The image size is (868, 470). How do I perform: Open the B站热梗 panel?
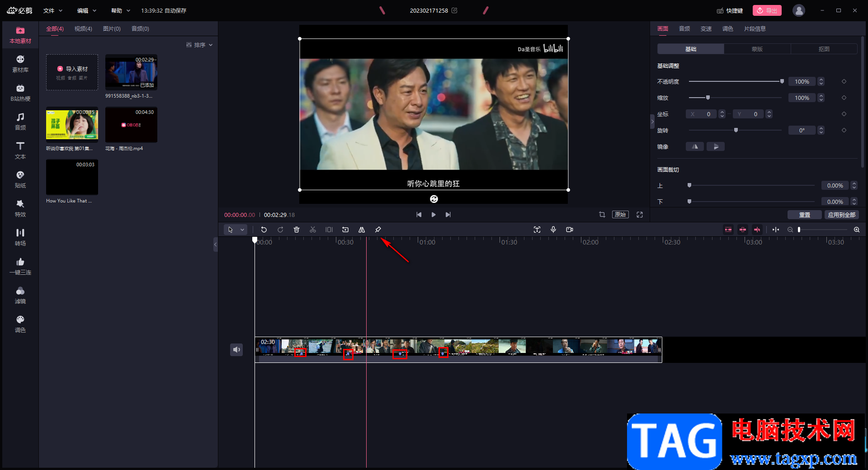20,93
